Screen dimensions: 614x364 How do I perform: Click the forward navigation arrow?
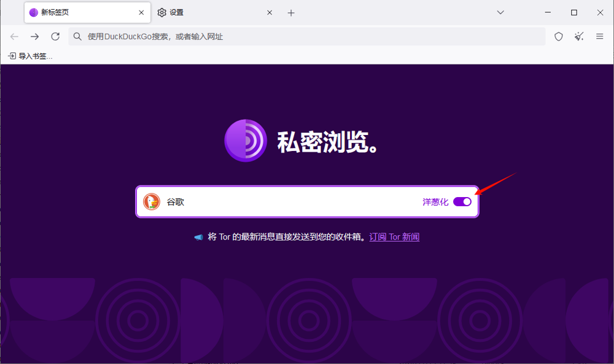tap(34, 37)
